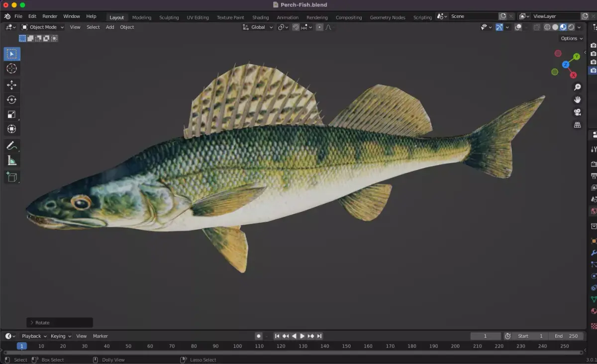Switch to wireframe viewport shading

tap(547, 27)
